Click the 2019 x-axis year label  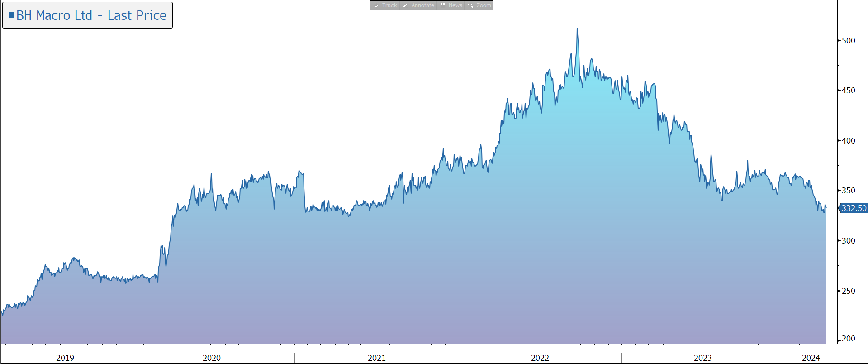pyautogui.click(x=65, y=358)
